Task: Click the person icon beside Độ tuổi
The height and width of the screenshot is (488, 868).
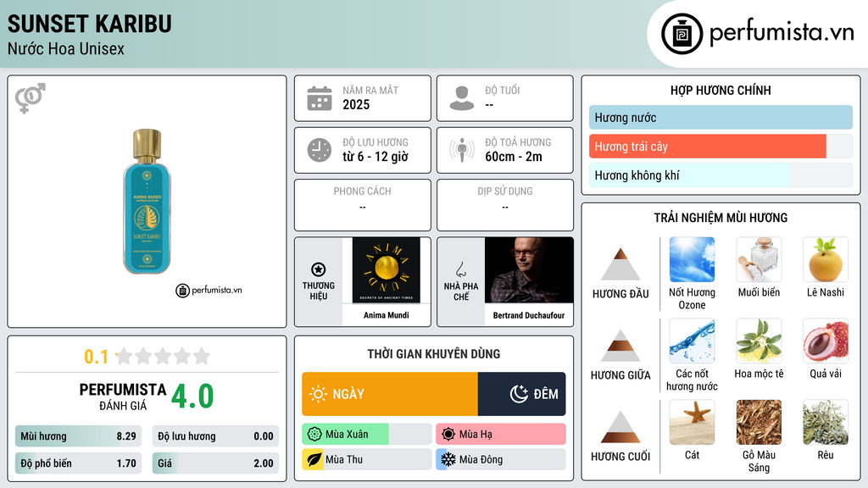Action: (x=462, y=98)
